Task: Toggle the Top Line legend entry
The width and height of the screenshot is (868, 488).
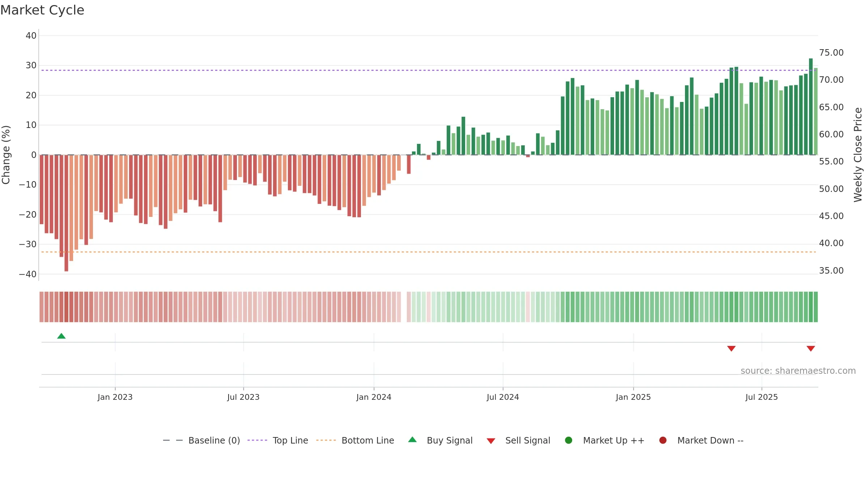Action: tap(278, 440)
